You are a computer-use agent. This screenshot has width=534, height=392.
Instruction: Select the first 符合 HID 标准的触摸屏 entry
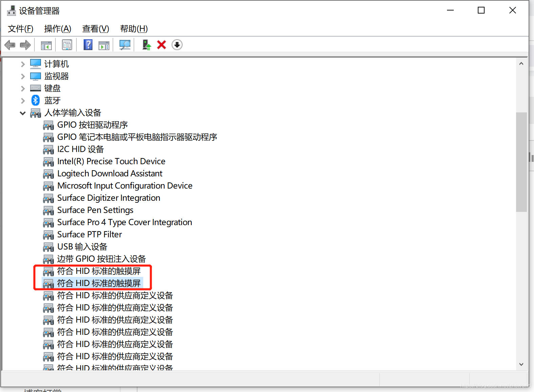click(x=99, y=271)
